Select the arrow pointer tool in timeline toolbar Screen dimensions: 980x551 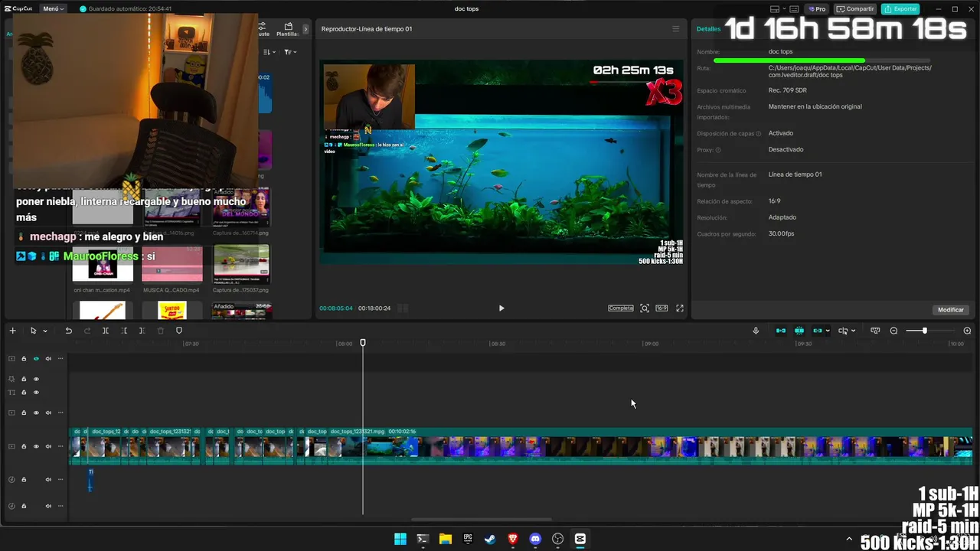tap(33, 331)
